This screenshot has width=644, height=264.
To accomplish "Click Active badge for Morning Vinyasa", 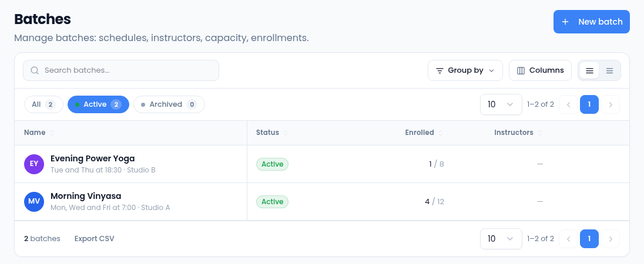I will pos(272,202).
